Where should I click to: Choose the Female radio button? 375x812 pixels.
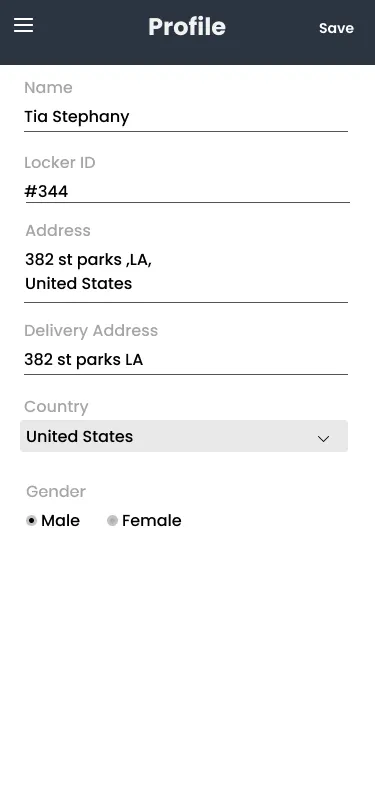(x=112, y=520)
